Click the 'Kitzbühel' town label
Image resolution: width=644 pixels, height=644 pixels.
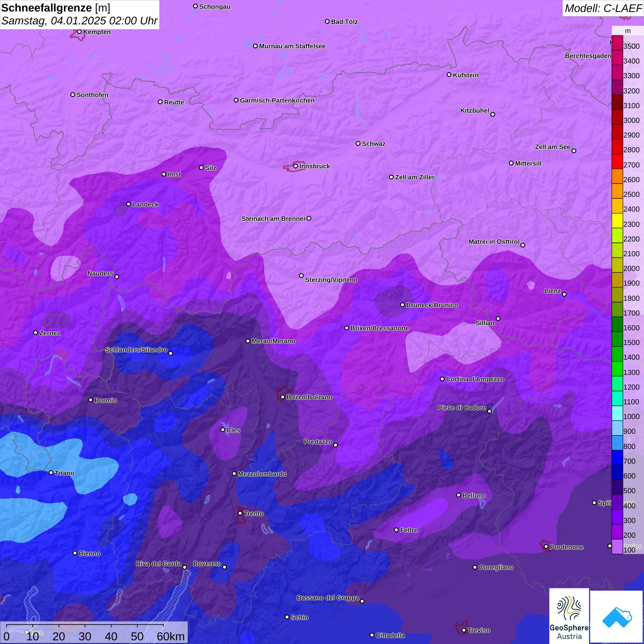(x=475, y=110)
